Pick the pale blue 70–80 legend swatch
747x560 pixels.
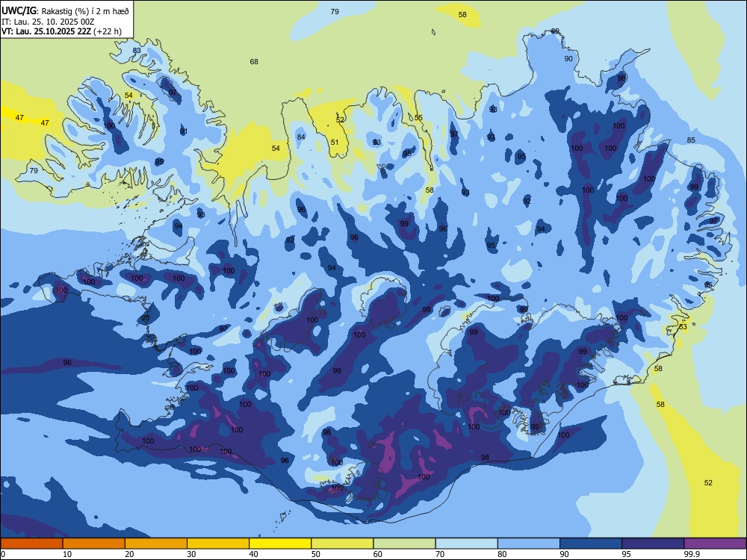click(466, 544)
